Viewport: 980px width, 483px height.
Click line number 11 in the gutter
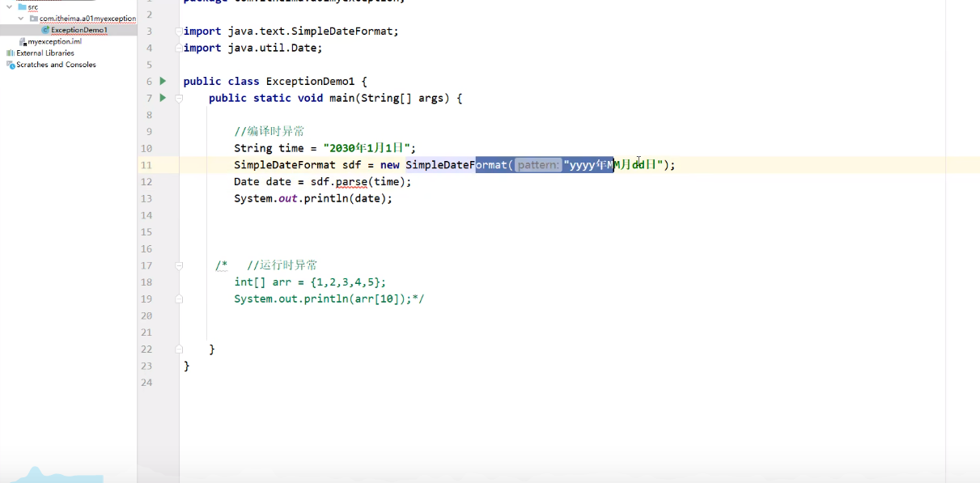(146, 164)
